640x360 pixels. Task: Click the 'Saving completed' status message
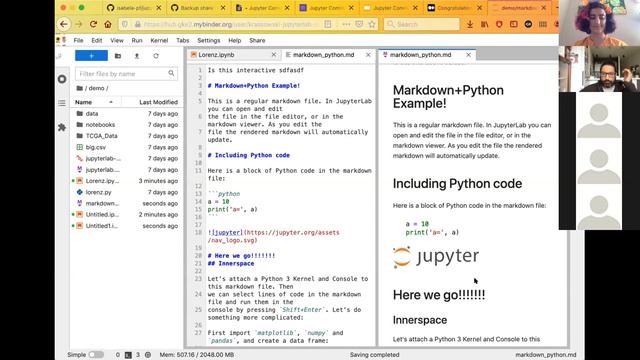[374, 355]
